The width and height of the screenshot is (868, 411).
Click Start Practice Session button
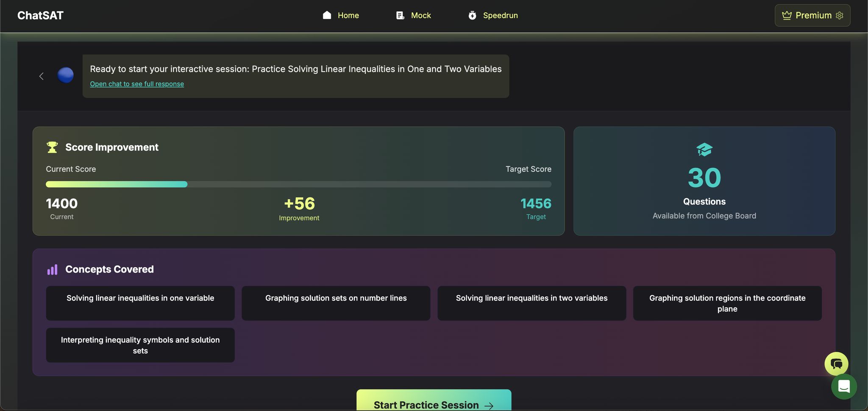(434, 402)
